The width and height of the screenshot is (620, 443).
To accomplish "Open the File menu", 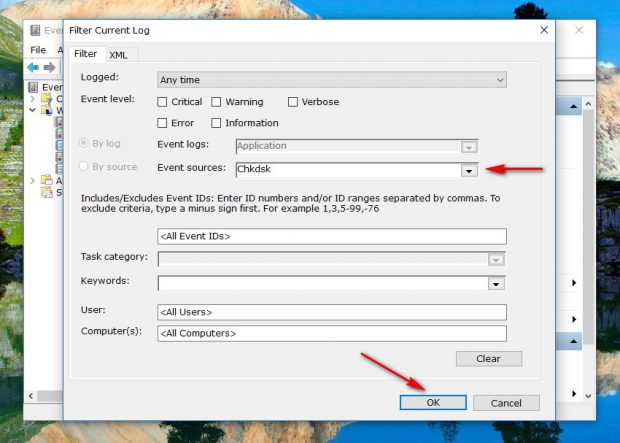I will pos(38,50).
